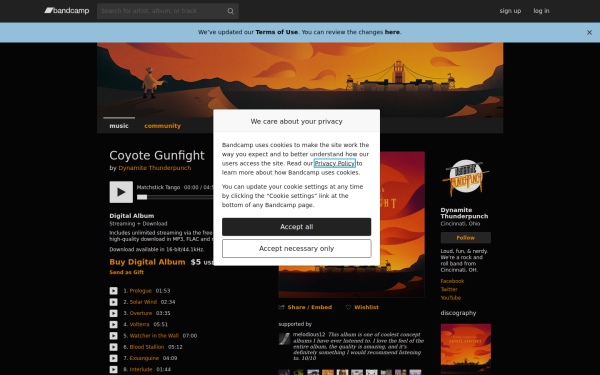Viewport: 600px width, 375px height.
Task: Play track 7 Exsanguine
Action: [114, 358]
